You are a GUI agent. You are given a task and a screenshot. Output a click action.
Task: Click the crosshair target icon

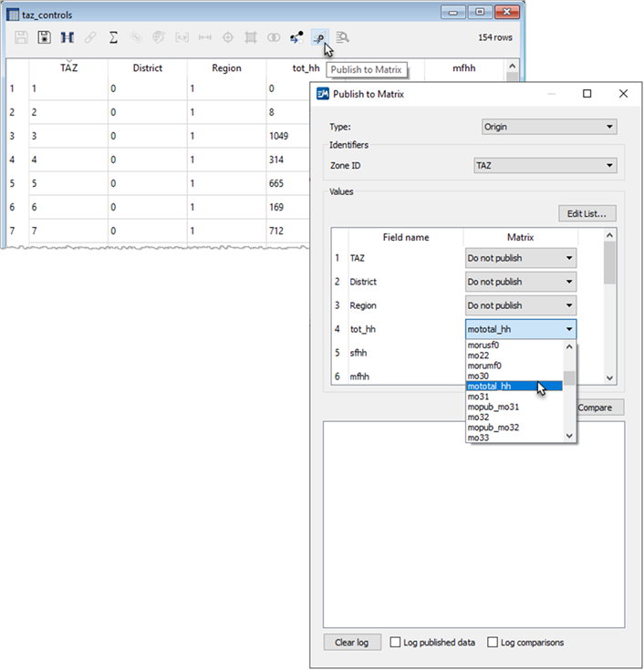228,37
